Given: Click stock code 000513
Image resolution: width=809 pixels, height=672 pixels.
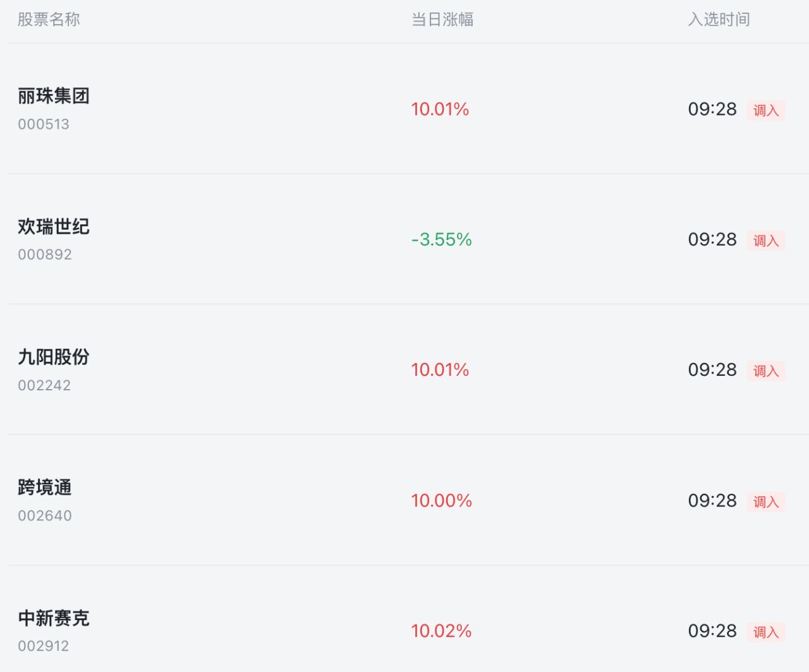Looking at the screenshot, I should [44, 124].
